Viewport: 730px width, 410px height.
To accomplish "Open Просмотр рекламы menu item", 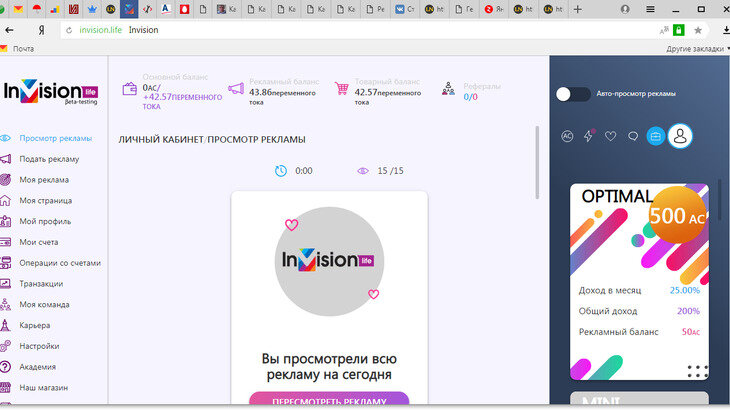I will pyautogui.click(x=55, y=138).
